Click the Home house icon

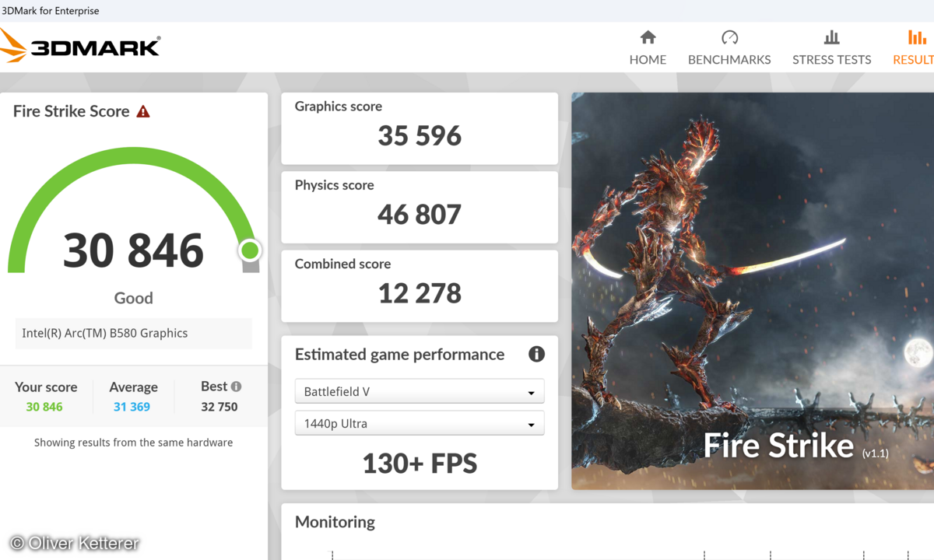coord(648,37)
